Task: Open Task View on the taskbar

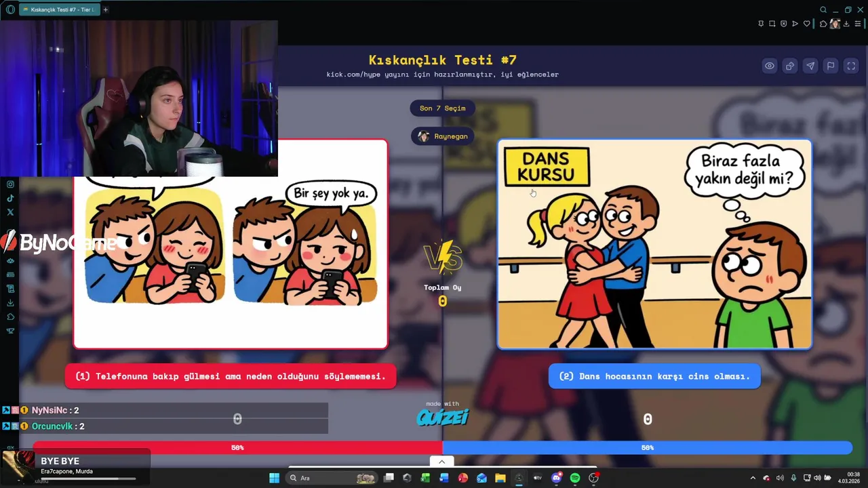Action: 388,478
